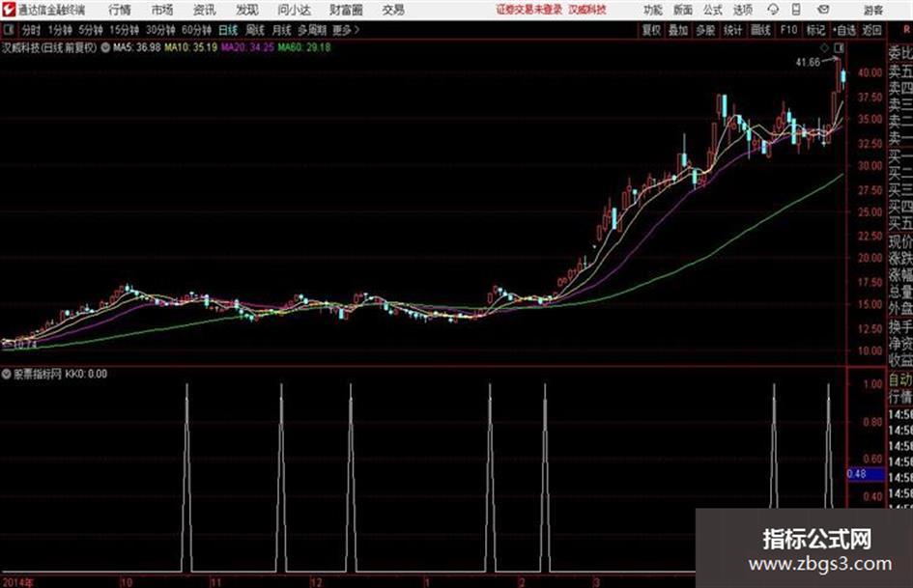This screenshot has width=913, height=588.
Task: Open the 多周期 multi-period view
Action: 312,30
